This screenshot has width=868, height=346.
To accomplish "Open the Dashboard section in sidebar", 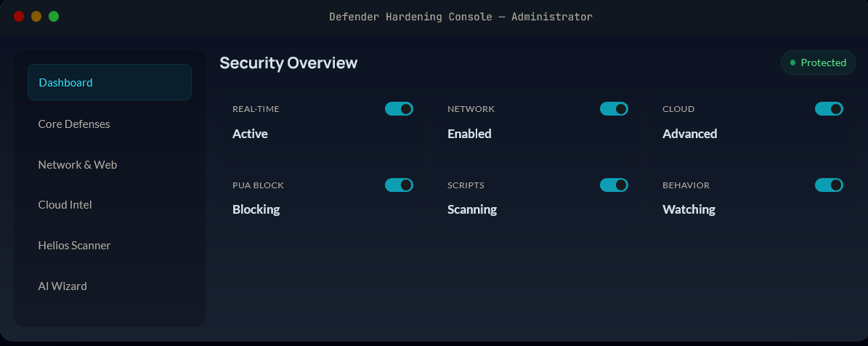I will click(109, 82).
